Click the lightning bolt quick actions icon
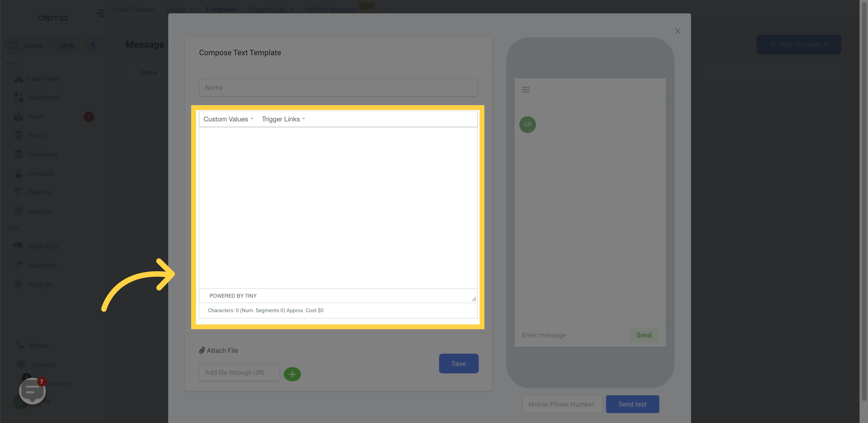Viewport: 868px width, 423px height. click(x=93, y=45)
